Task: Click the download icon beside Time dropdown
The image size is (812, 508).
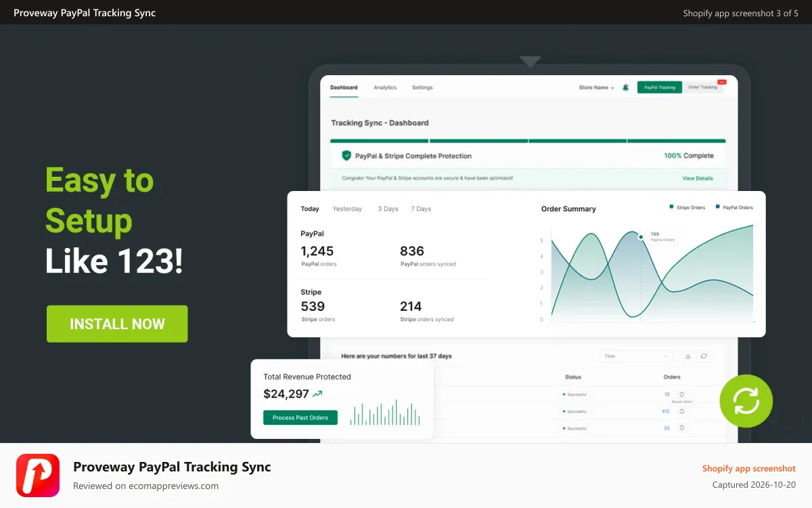Action: coord(688,356)
